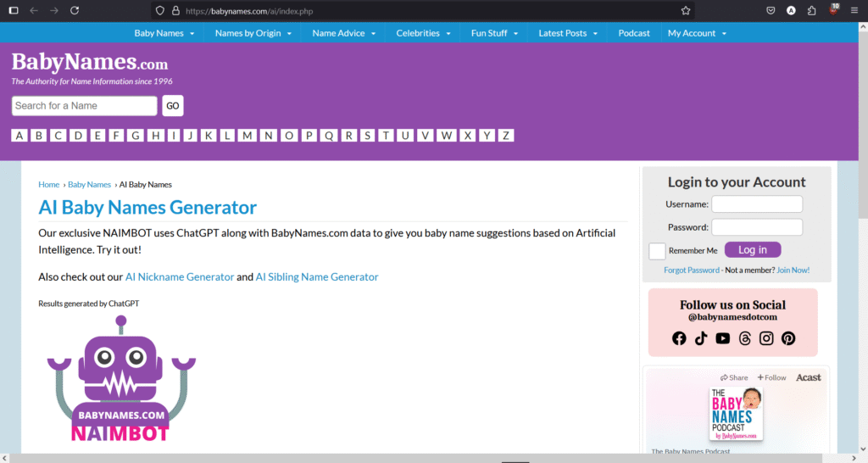Open the Podcast menu item
This screenshot has width=868, height=463.
point(634,33)
